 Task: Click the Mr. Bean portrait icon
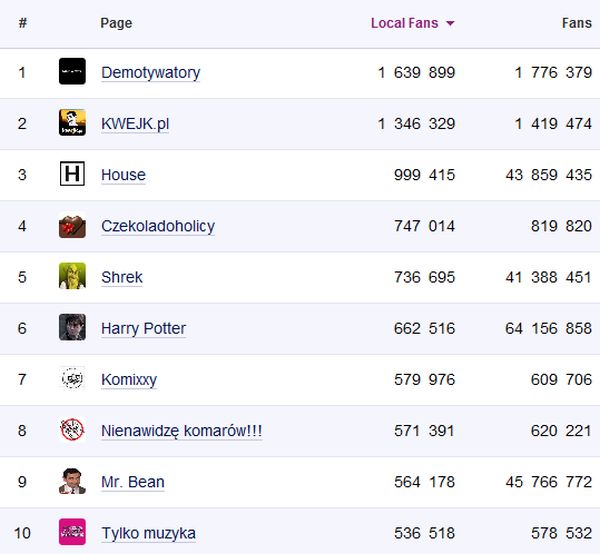(x=72, y=482)
